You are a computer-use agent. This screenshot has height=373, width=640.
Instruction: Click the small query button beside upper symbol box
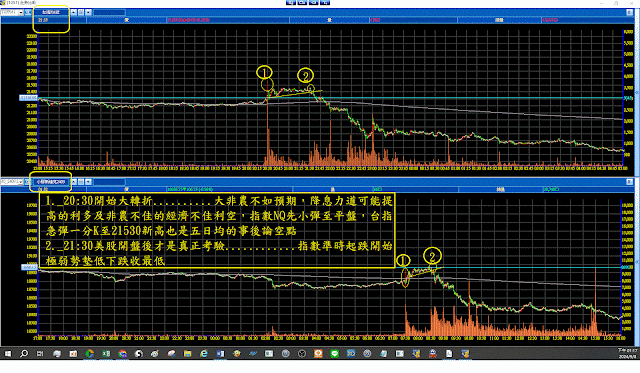coord(28,12)
